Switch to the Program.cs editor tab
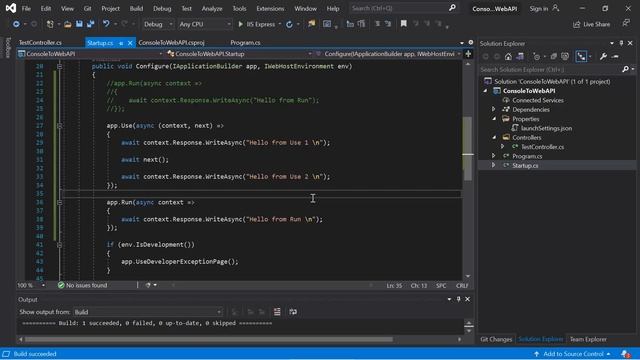The image size is (640, 360). 245,43
